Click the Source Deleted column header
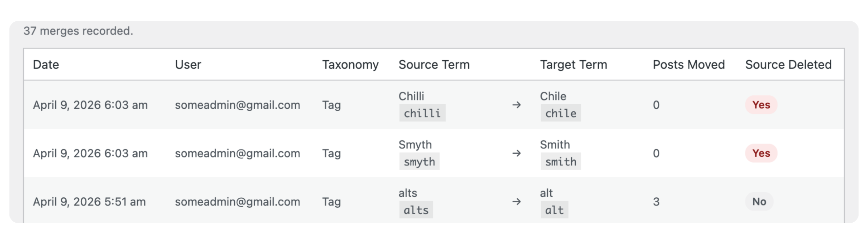This screenshot has width=868, height=244. tap(788, 65)
